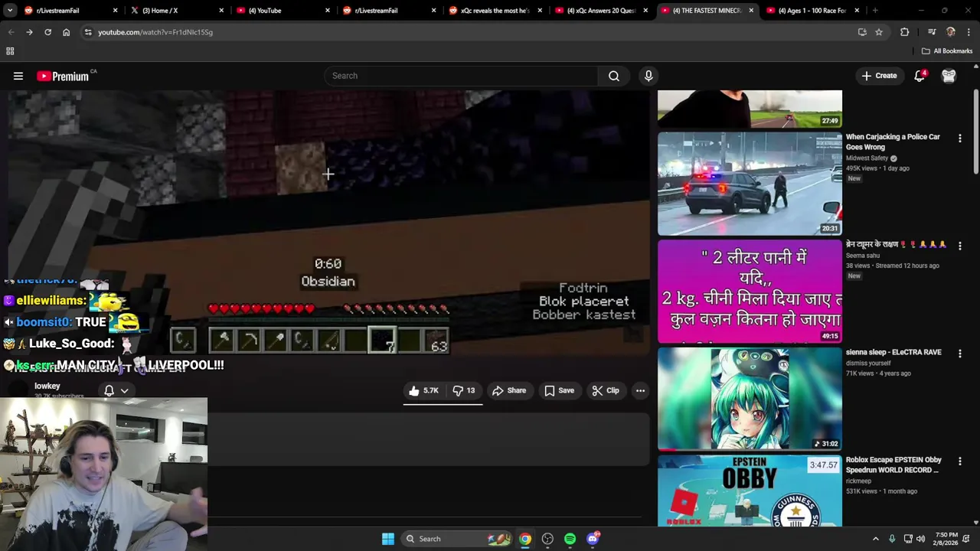Screen dimensions: 980x551
Task: Click the Create button in YouTube header
Action: [x=879, y=76]
